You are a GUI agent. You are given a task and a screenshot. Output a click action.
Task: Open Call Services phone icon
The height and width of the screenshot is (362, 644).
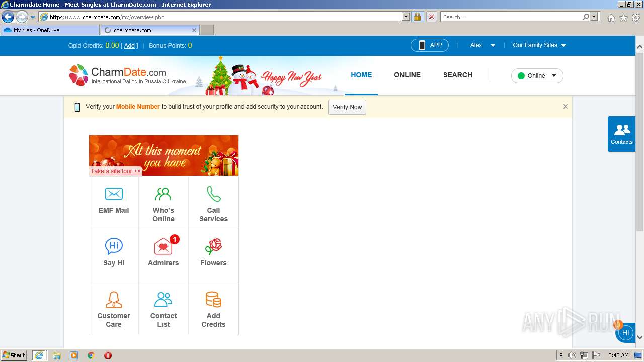pyautogui.click(x=213, y=194)
